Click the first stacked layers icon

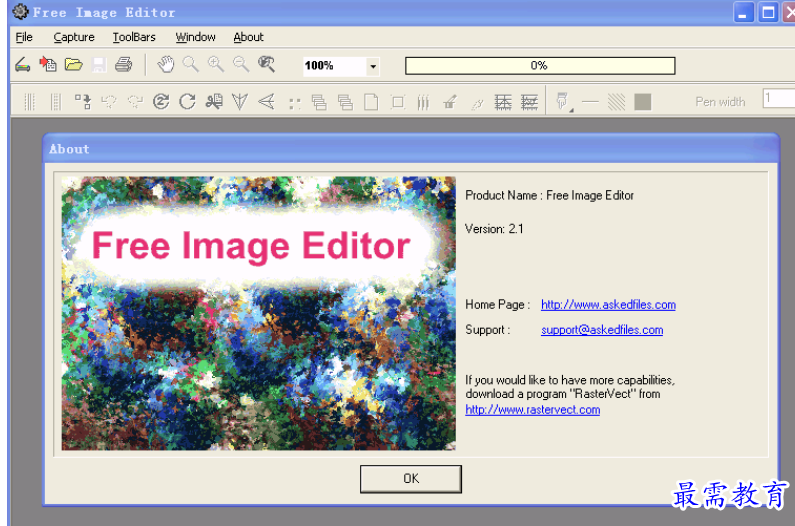point(319,102)
